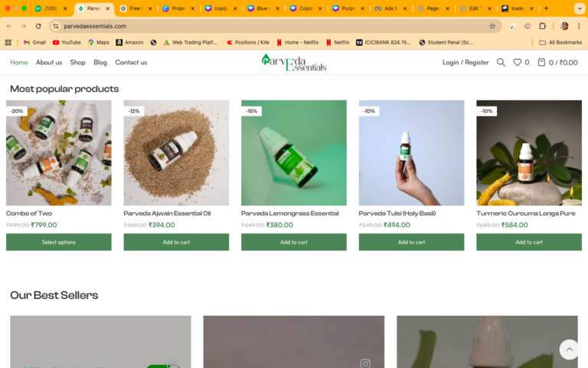Open the site search magnifier icon
Image resolution: width=588 pixels, height=368 pixels.
coord(501,62)
